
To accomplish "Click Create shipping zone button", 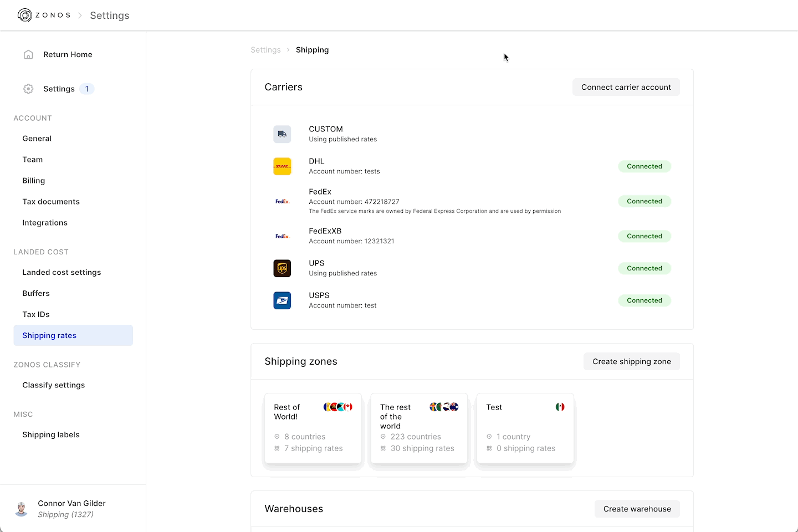I will 631,361.
